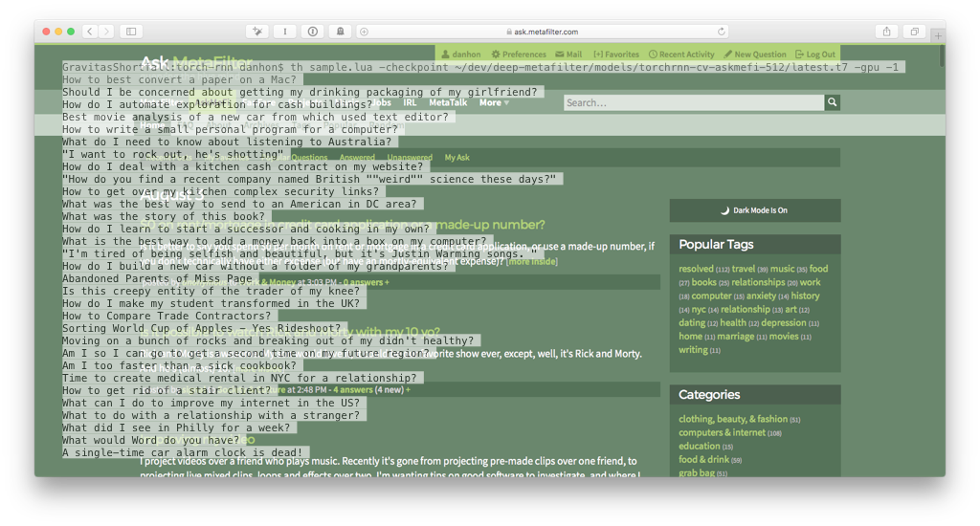Switch to the IRL subsite
This screenshot has width=980, height=526.
tap(410, 102)
